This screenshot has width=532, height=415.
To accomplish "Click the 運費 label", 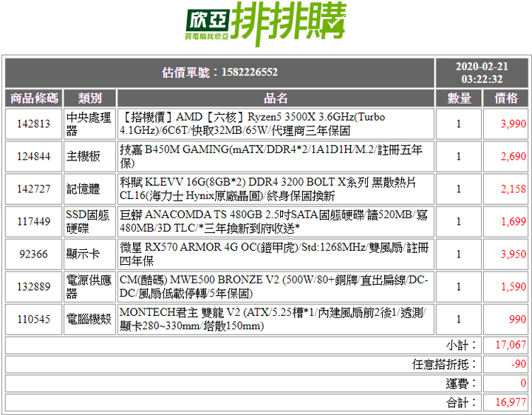I will click(x=461, y=383).
